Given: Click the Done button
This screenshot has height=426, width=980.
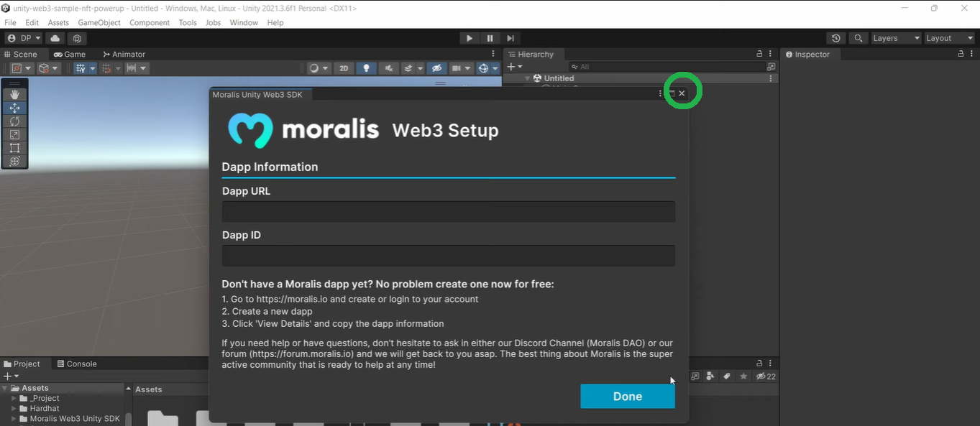Looking at the screenshot, I should pyautogui.click(x=628, y=397).
